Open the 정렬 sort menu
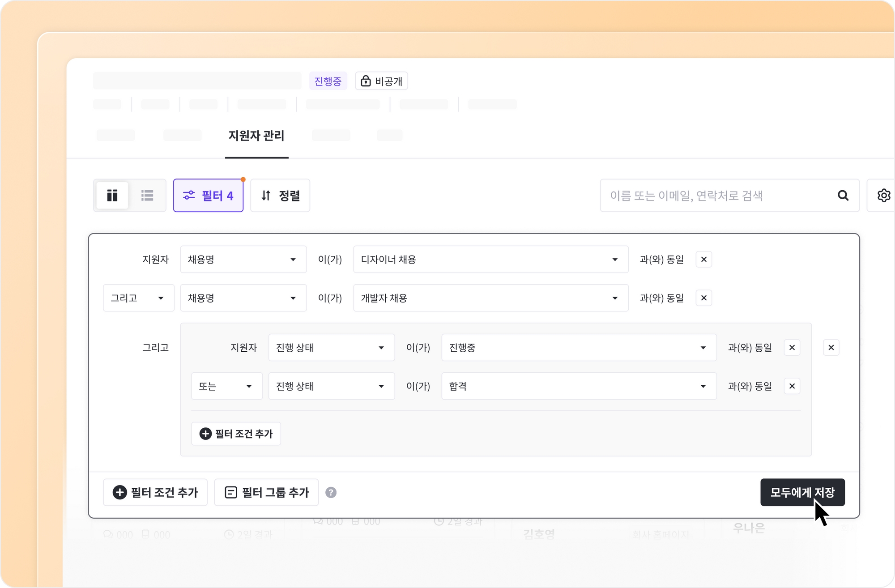The width and height of the screenshot is (895, 588). point(280,196)
